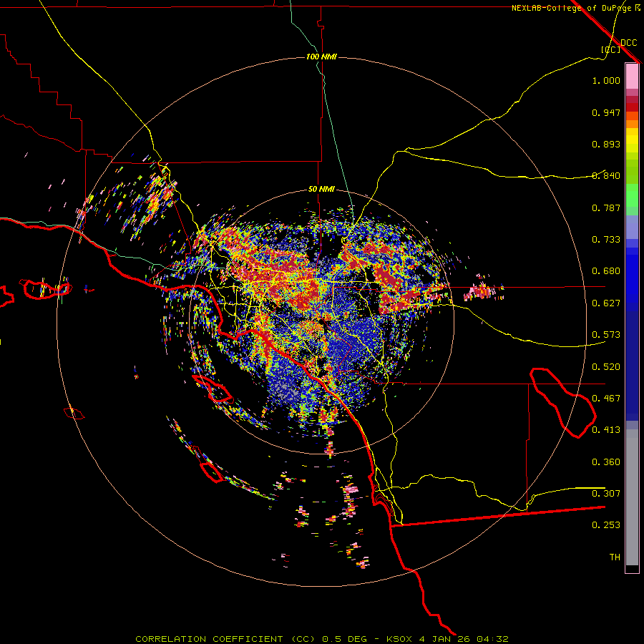Click the 0.733 value on the color scale

606,240
